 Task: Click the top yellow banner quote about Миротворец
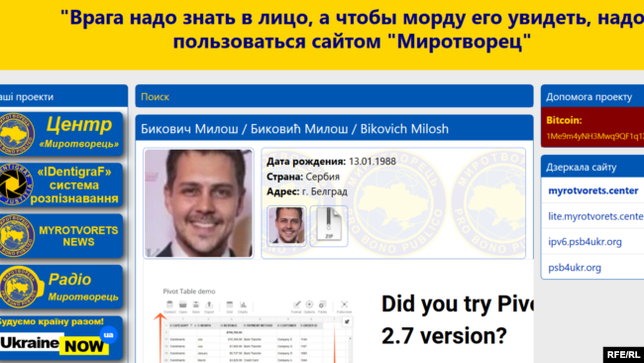[x=352, y=30]
